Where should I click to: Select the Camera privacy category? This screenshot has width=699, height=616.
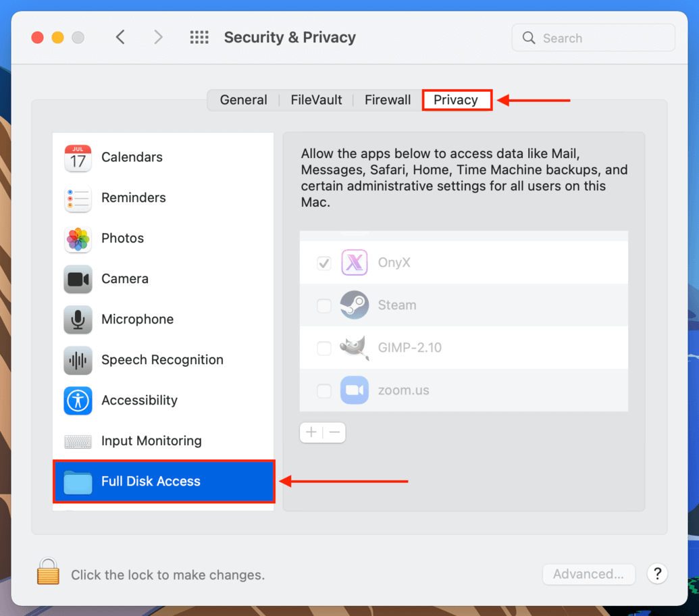click(163, 279)
